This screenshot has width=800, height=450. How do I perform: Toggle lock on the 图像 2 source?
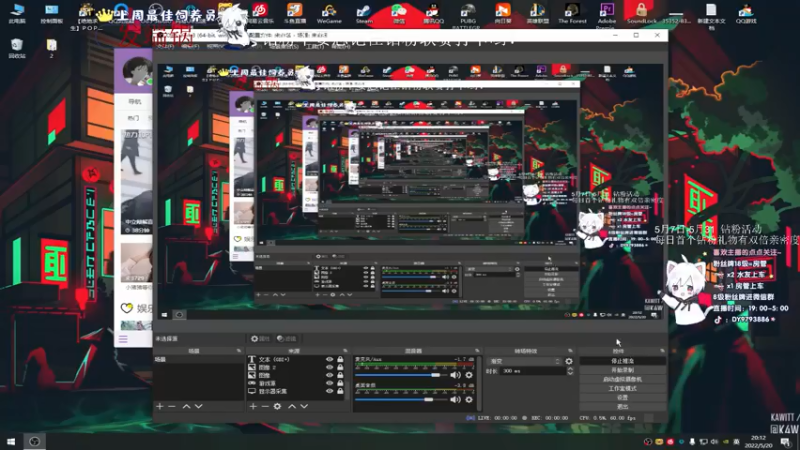(x=340, y=367)
